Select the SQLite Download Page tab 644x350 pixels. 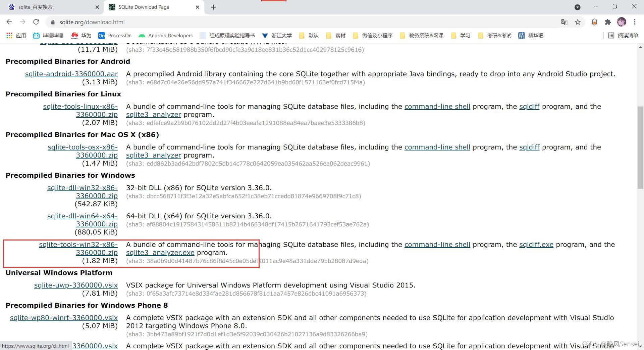point(154,7)
